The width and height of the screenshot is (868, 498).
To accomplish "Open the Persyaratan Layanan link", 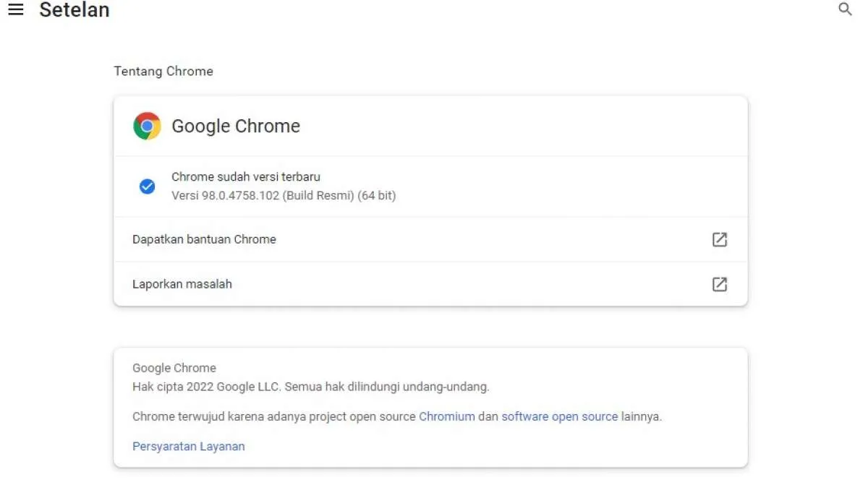I will 188,446.
